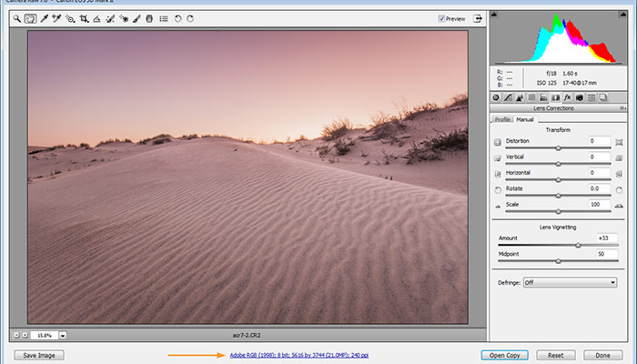This screenshot has height=364, width=637.
Task: Click the Vignetting Midpoint slider handle
Action: 558,261
